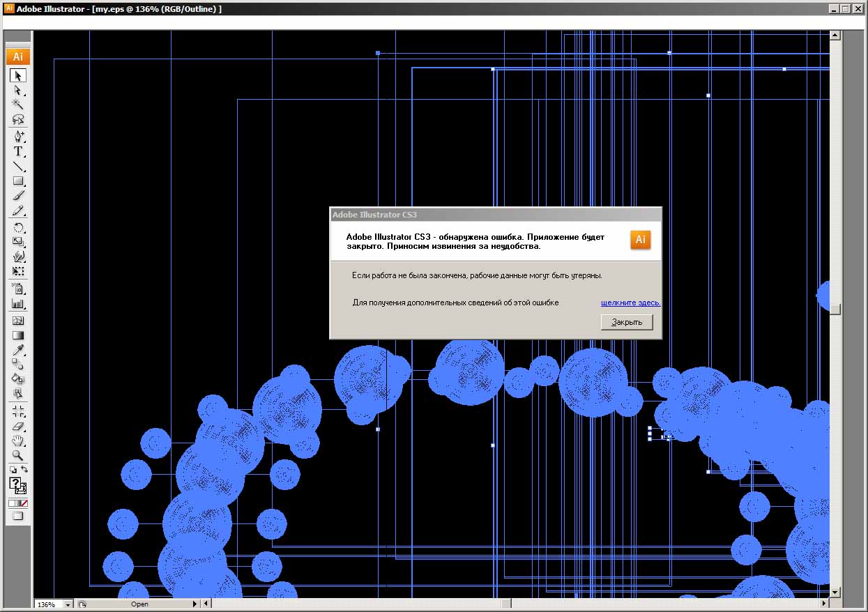Screen dimensions: 868x612
Task: Click the 'Adobe Illustrator CS3' dialog title bar
Action: pos(495,215)
